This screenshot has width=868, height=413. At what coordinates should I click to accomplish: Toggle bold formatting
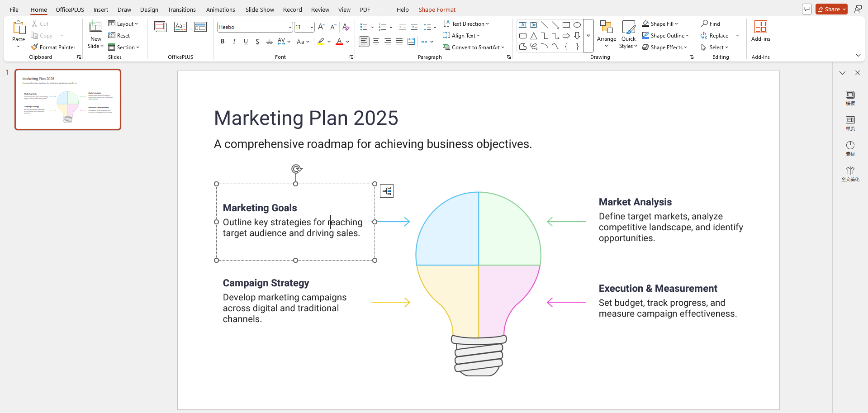pos(223,42)
